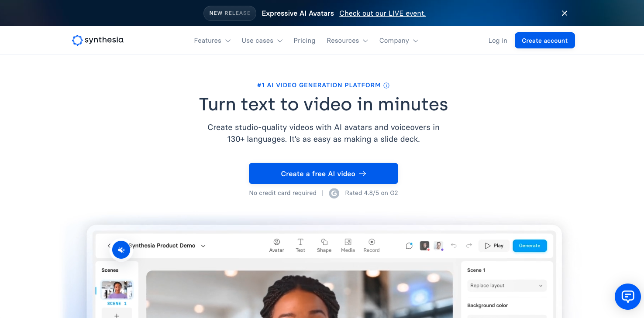Play the demo video with the Play button
The height and width of the screenshot is (318, 644).
[494, 246]
